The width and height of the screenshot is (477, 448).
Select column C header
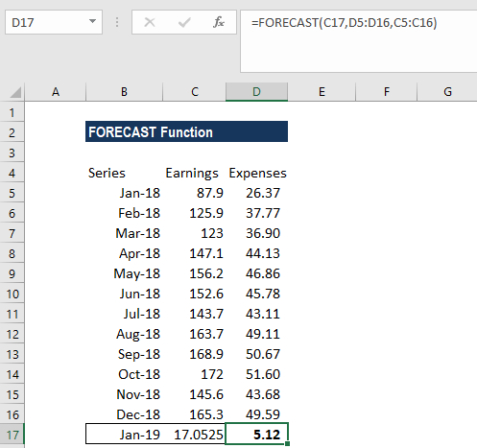[x=195, y=92]
